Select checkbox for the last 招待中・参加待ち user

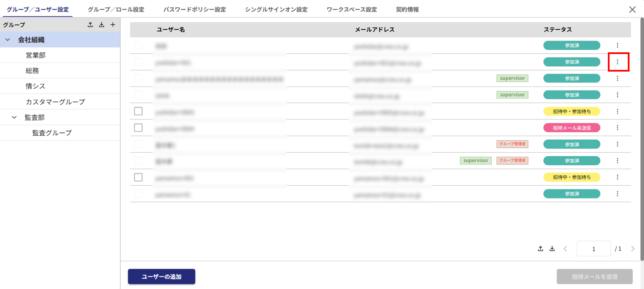[138, 177]
